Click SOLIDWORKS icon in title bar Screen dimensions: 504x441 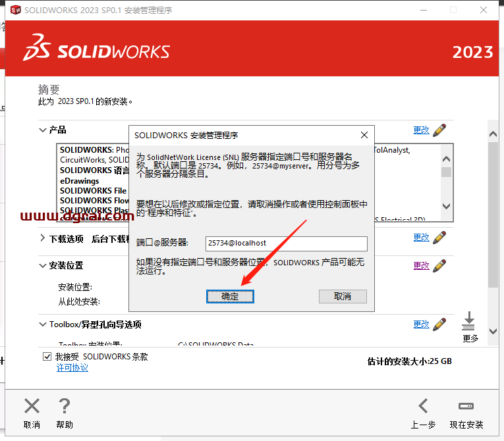click(15, 10)
